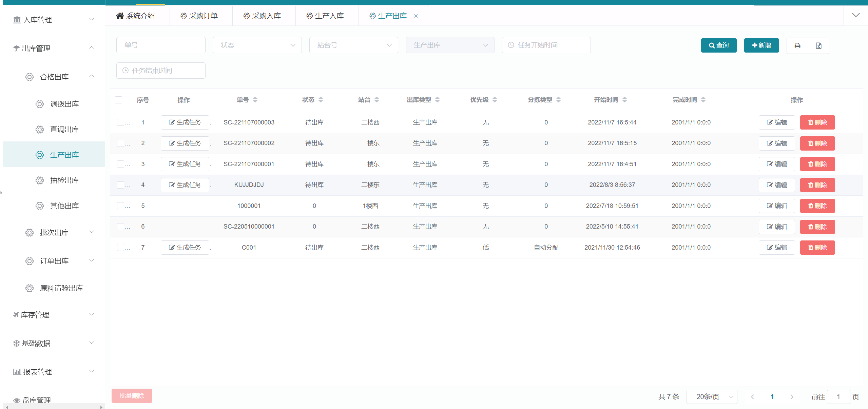Viewport: 868px width, 409px height.
Task: Click the home icon in 系统介绍 tab
Action: [x=120, y=16]
